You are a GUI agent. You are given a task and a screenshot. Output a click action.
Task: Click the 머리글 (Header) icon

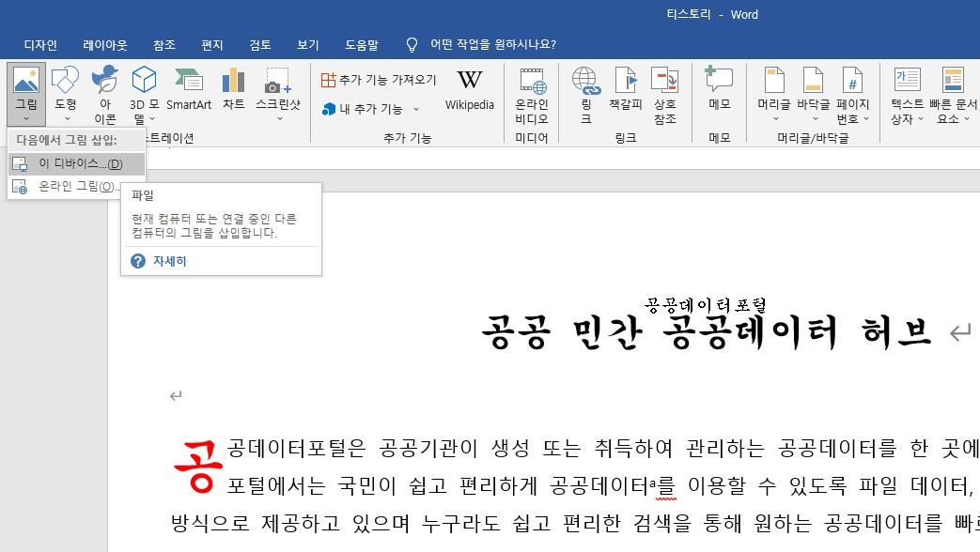(774, 80)
